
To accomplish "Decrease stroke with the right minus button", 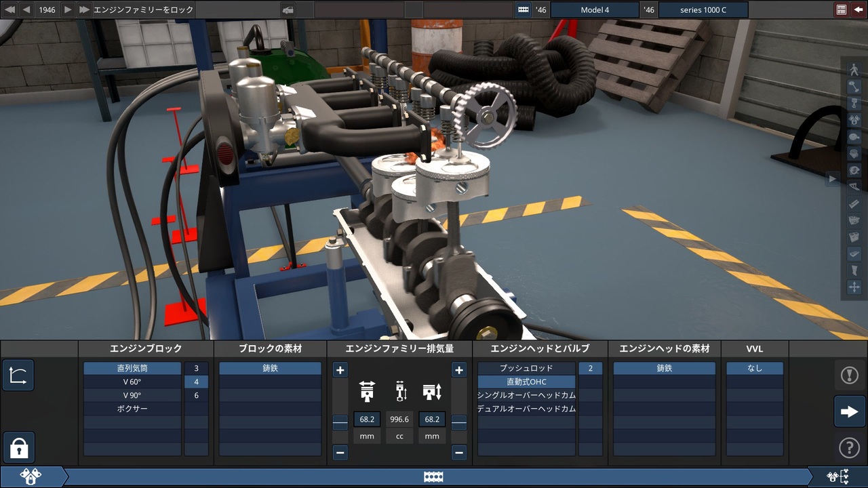I will pos(459,452).
